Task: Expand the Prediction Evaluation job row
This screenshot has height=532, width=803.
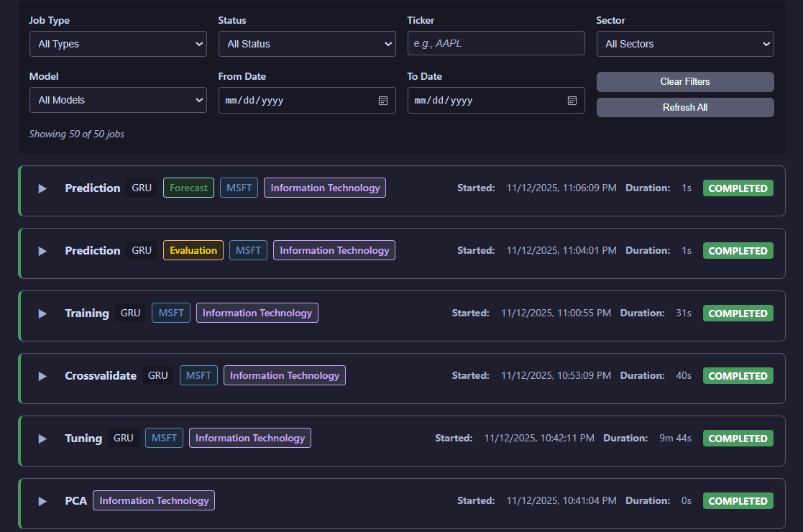Action: pyautogui.click(x=42, y=251)
